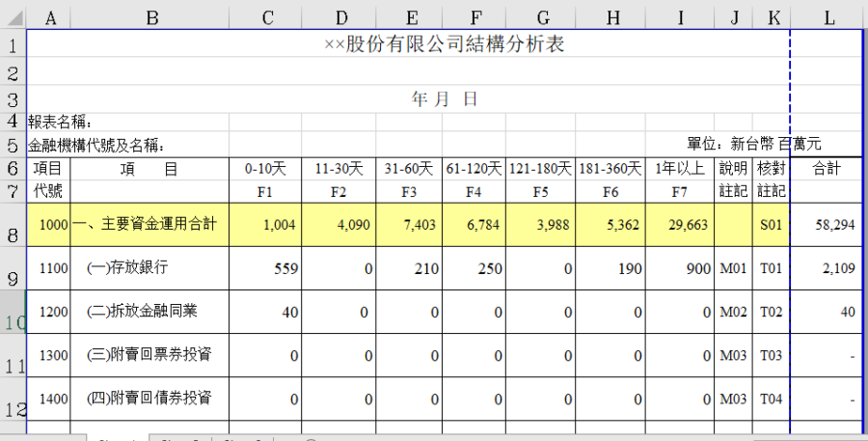
Task: Select row 9 header
Action: point(13,268)
